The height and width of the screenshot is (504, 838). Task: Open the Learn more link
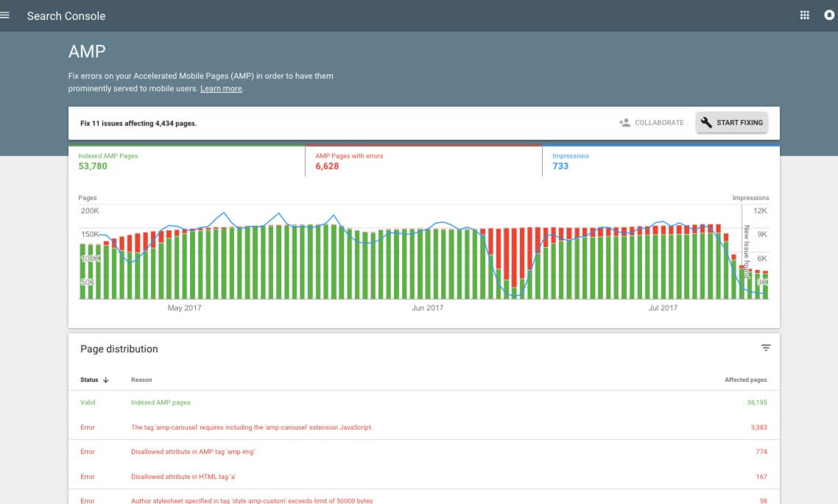(221, 88)
